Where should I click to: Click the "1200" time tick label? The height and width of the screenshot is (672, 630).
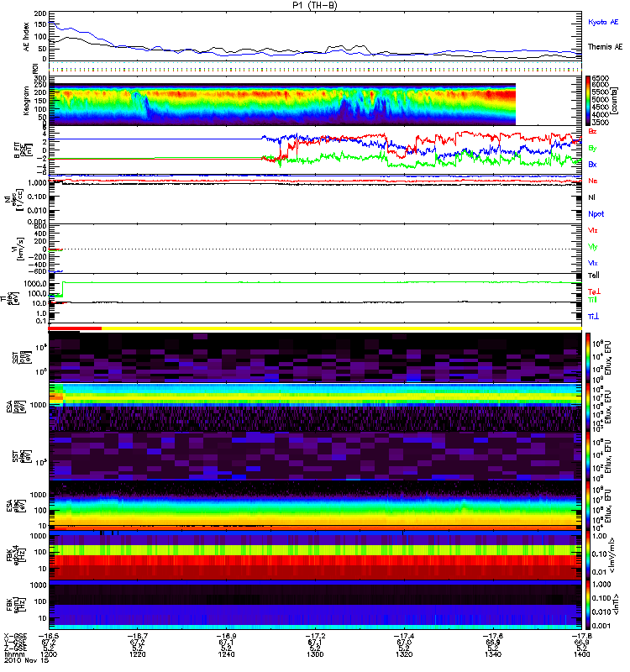(49, 654)
